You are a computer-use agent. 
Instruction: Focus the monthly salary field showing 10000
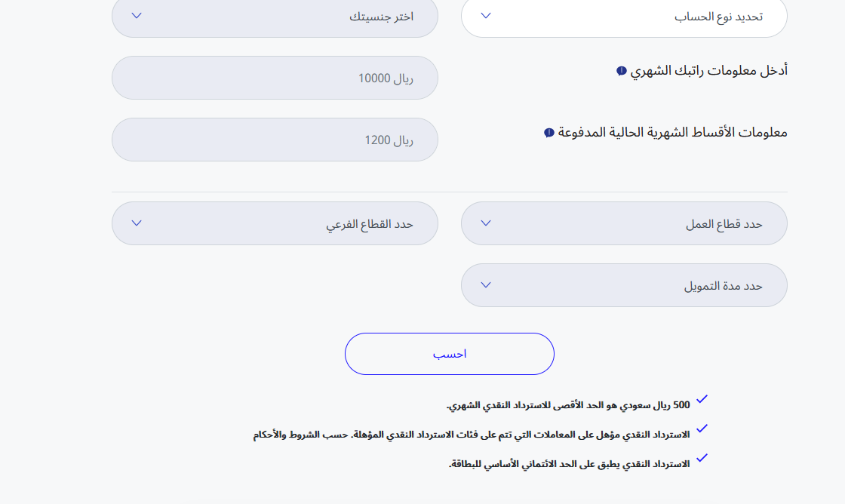[x=275, y=78]
